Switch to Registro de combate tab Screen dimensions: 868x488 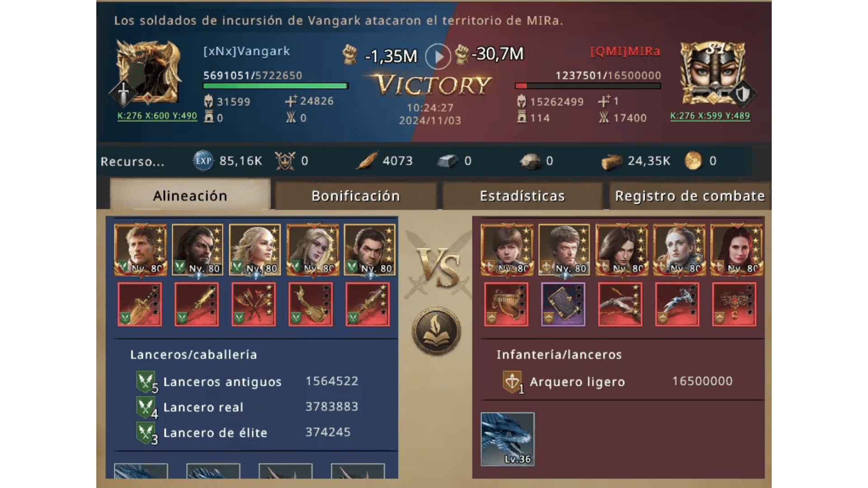point(690,196)
